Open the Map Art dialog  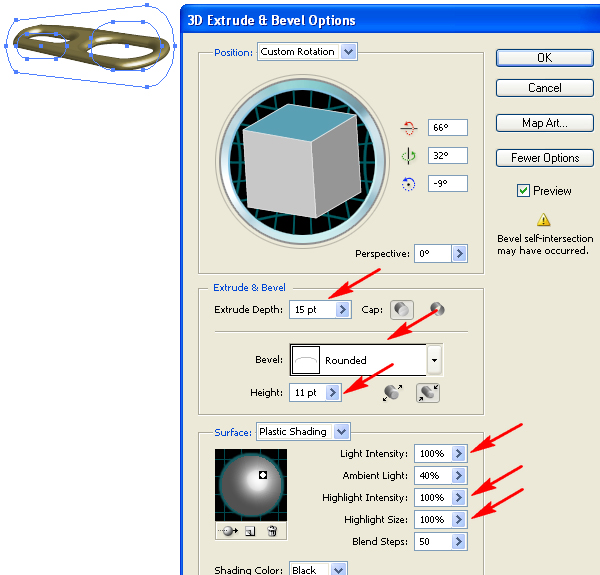pyautogui.click(x=545, y=123)
